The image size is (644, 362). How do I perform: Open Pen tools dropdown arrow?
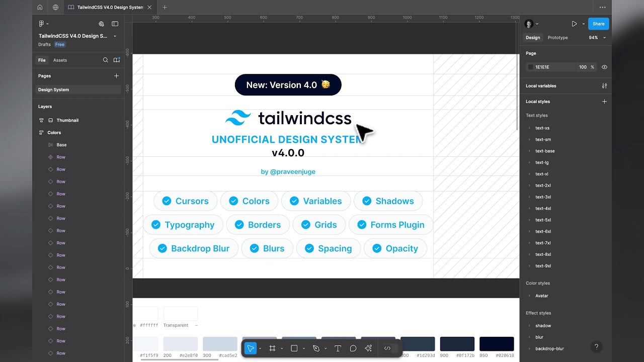[x=326, y=348]
